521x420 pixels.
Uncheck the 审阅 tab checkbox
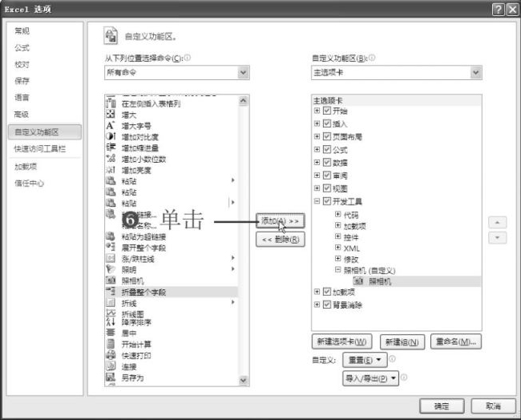click(x=327, y=175)
